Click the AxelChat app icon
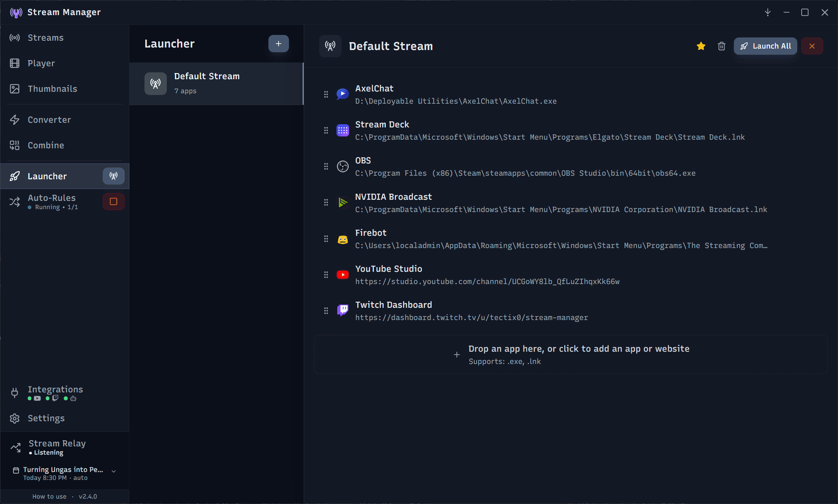The height and width of the screenshot is (504, 838). [x=343, y=94]
